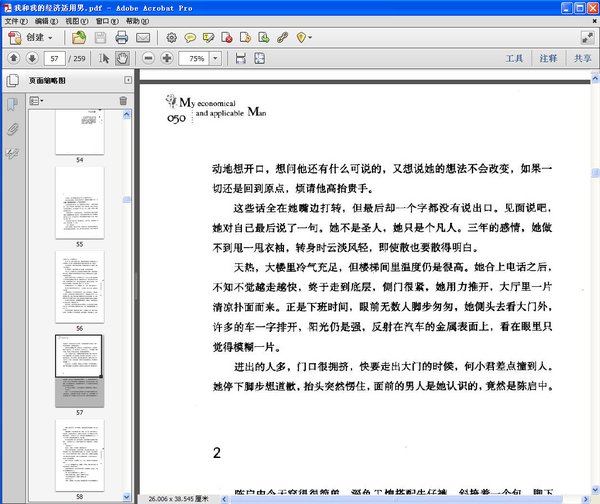Image resolution: width=600 pixels, height=504 pixels.
Task: Open the 视图 menu
Action: [77, 21]
